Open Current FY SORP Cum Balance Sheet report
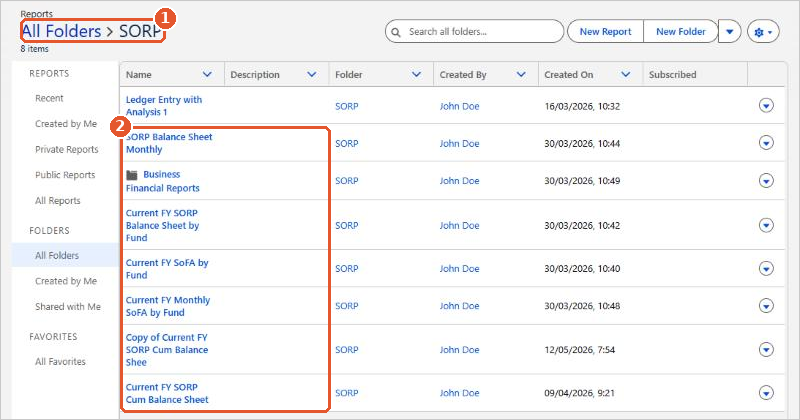This screenshot has height=420, width=800. click(167, 393)
